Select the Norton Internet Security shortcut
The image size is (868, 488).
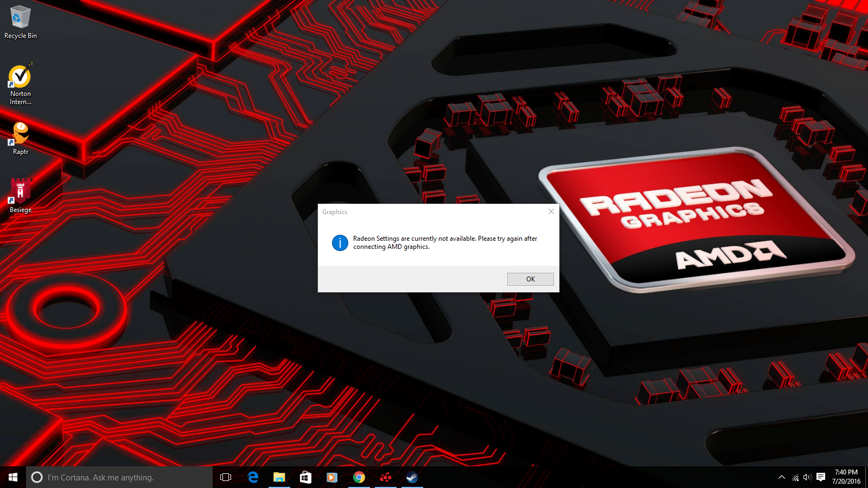point(21,85)
